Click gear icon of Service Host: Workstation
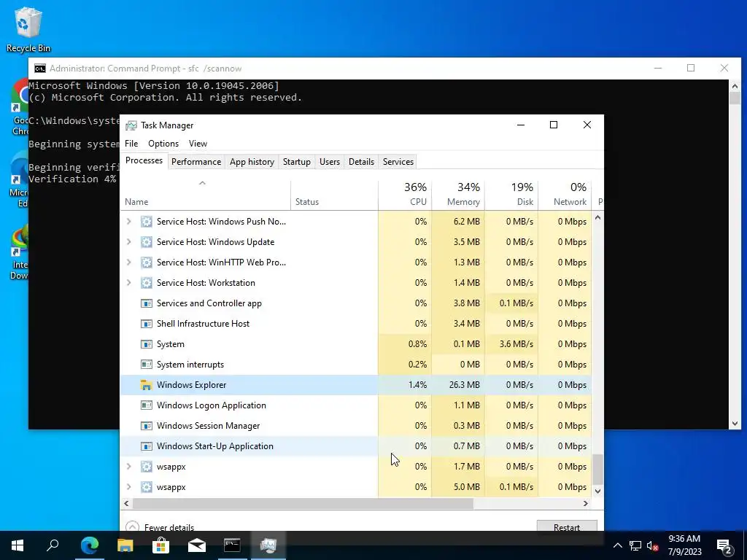Viewport: 747px width, 560px height. [x=146, y=283]
